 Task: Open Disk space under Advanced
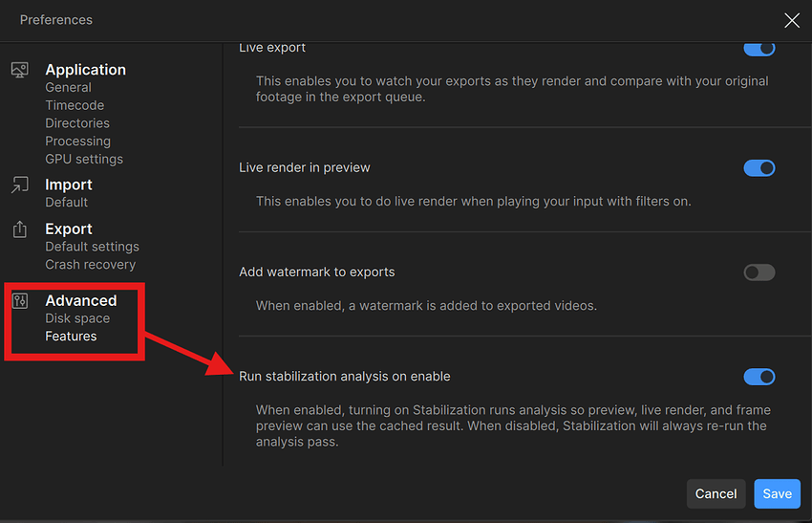click(77, 318)
